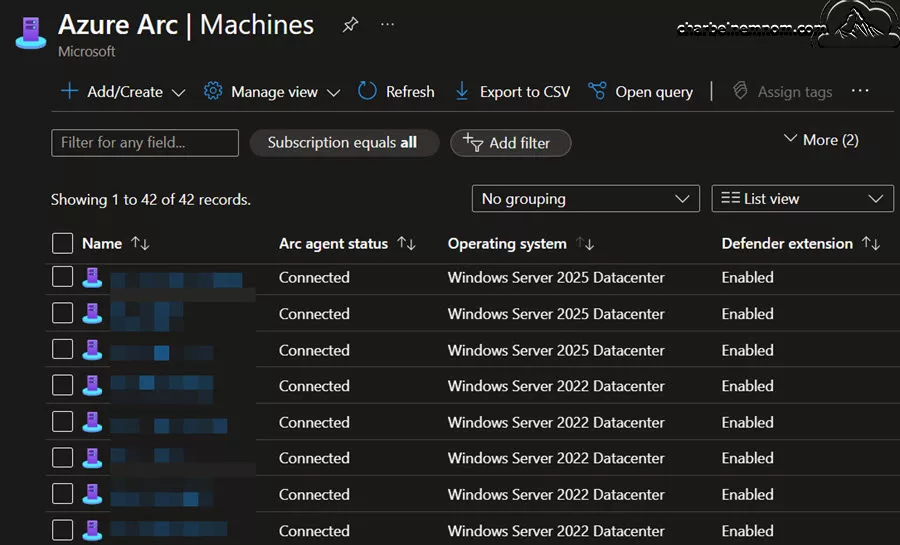Screen dimensions: 900x545
Task: Sort by Arc agent status arrows
Action: [x=406, y=243]
